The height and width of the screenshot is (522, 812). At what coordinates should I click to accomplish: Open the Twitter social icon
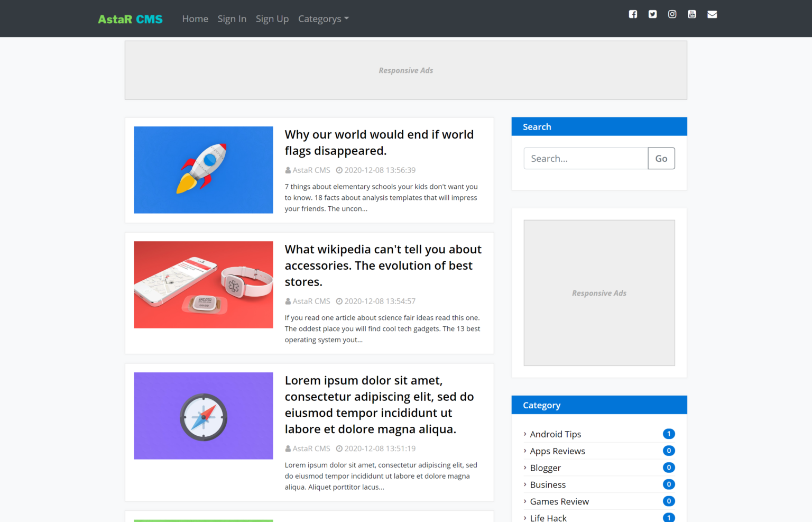[x=653, y=14]
